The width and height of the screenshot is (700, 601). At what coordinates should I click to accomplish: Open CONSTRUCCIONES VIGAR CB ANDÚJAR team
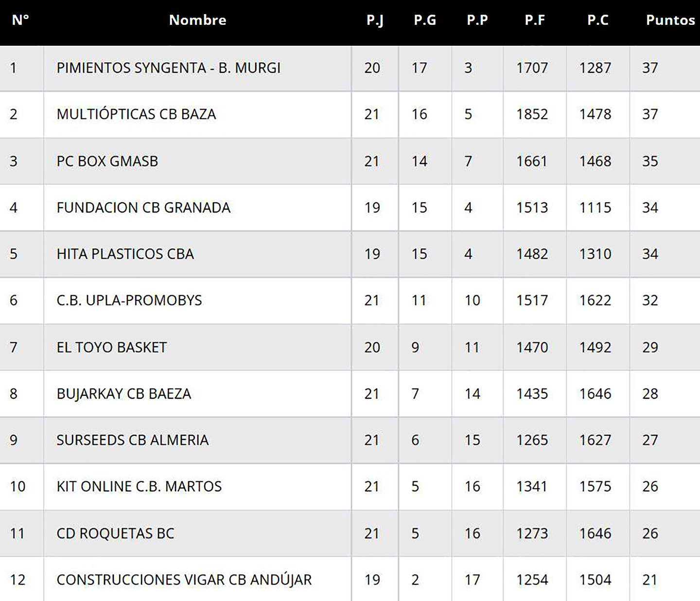[184, 580]
